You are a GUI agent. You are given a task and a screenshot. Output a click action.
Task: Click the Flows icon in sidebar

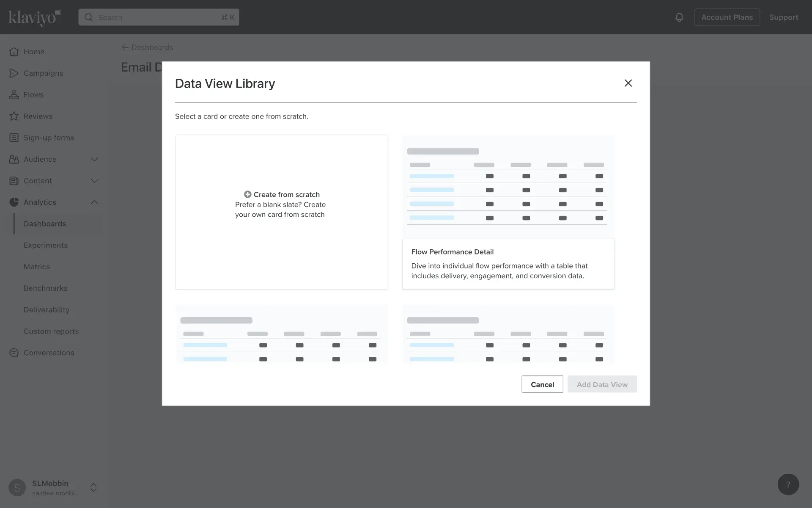14,95
